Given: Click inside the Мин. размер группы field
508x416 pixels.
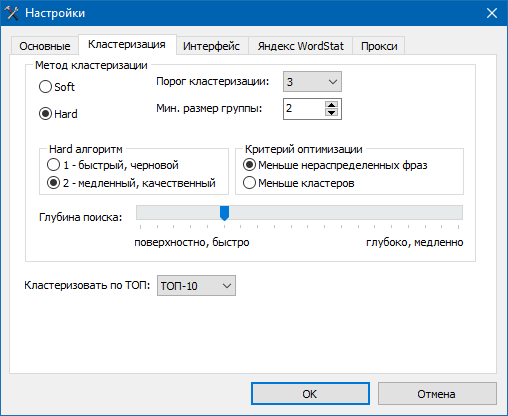Looking at the screenshot, I should tap(304, 109).
